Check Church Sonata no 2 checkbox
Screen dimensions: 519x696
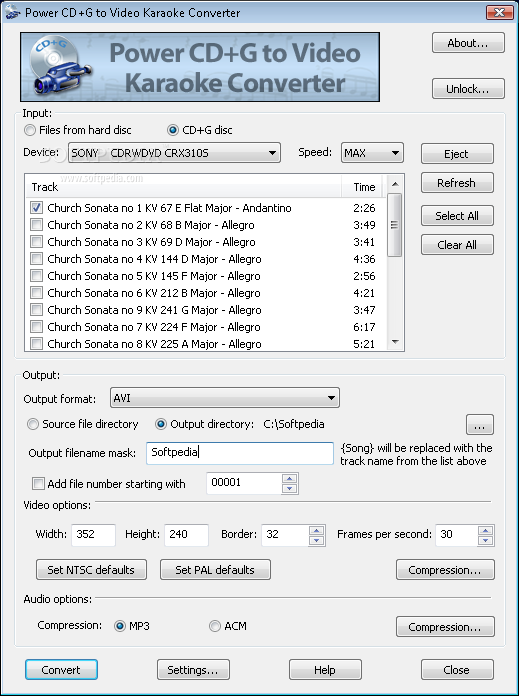[x=36, y=225]
